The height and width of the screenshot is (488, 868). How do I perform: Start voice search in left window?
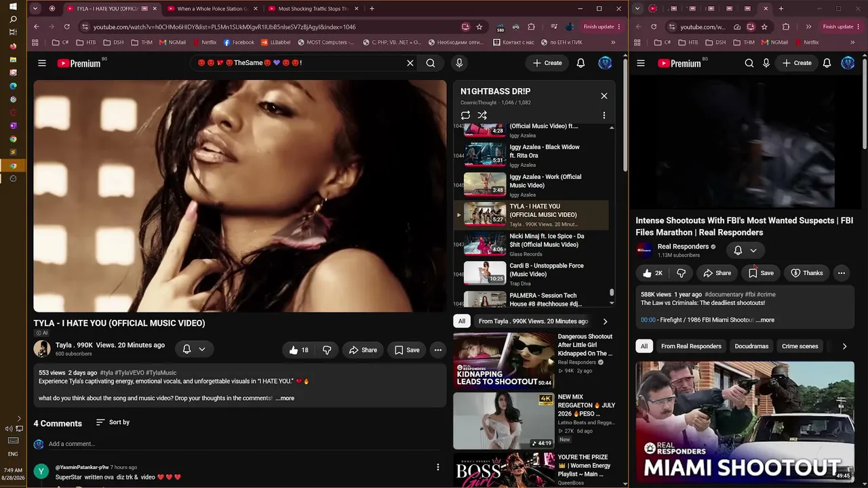(x=459, y=63)
